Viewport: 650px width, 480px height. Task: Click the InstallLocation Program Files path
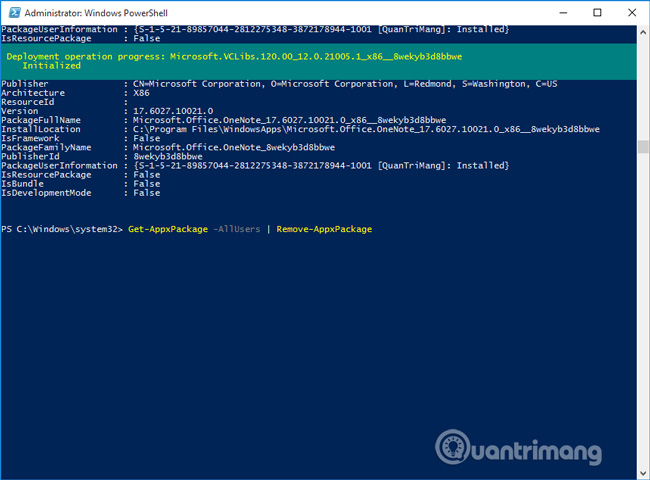[x=366, y=129]
